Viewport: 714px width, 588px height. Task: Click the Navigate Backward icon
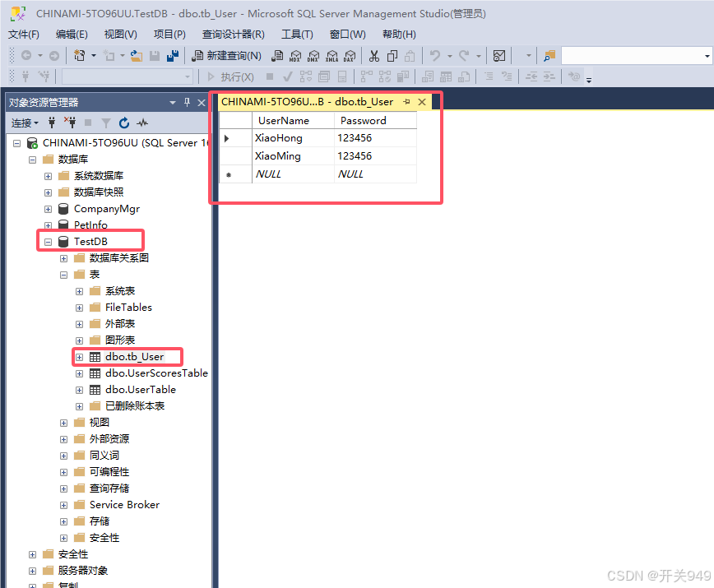pyautogui.click(x=26, y=56)
